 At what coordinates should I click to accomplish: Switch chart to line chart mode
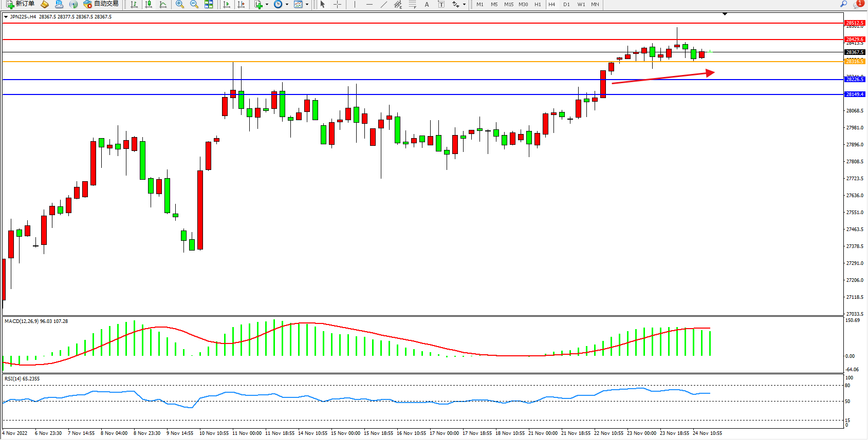click(163, 4)
